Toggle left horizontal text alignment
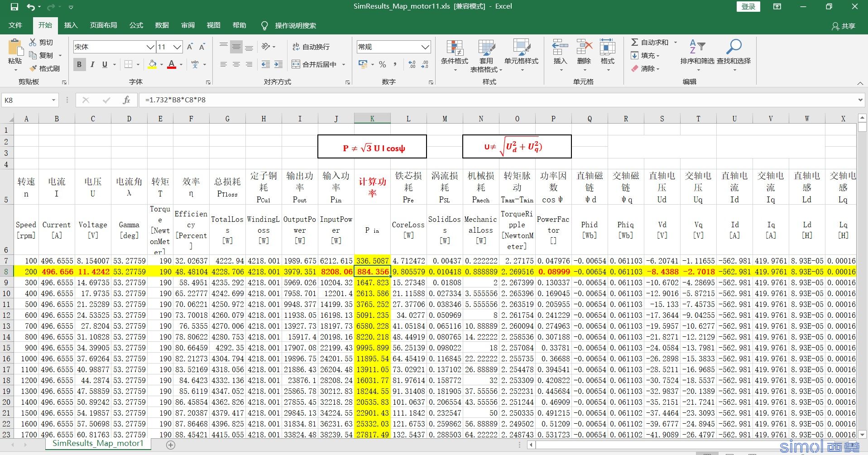The width and height of the screenshot is (868, 455). point(224,64)
